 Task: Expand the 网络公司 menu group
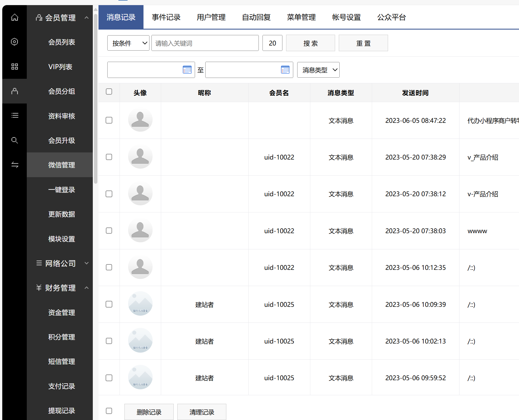point(87,263)
